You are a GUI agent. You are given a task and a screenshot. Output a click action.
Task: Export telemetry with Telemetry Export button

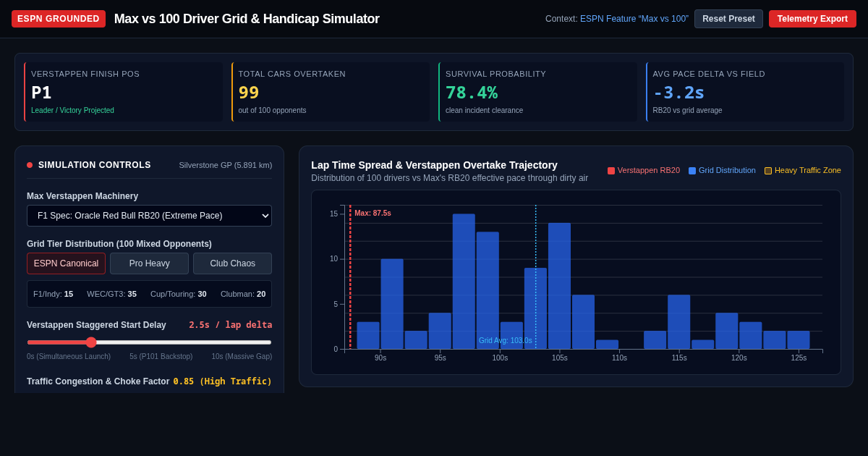pyautogui.click(x=812, y=19)
